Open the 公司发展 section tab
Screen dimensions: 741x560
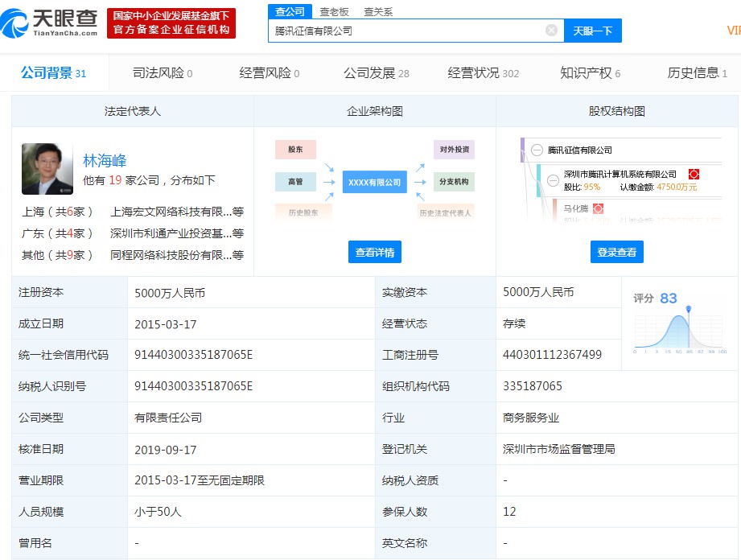[377, 72]
